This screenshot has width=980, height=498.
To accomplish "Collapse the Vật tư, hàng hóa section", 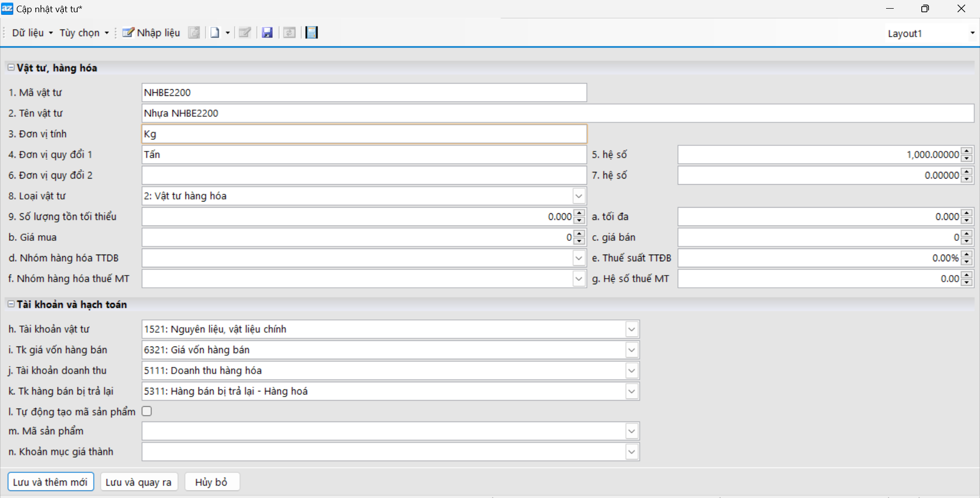I will [x=11, y=67].
